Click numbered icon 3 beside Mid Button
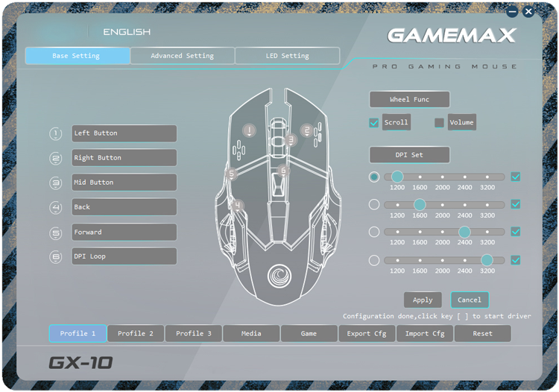 coord(55,183)
